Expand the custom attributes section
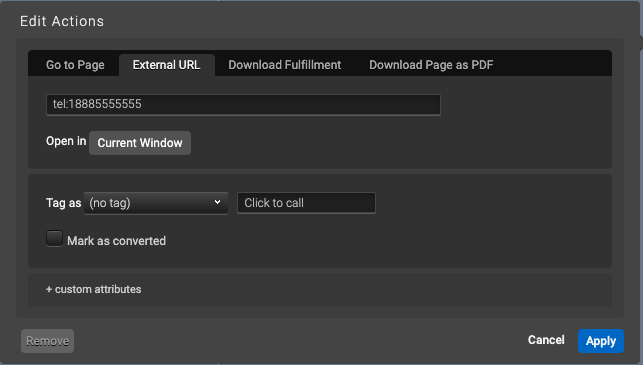 click(x=93, y=290)
